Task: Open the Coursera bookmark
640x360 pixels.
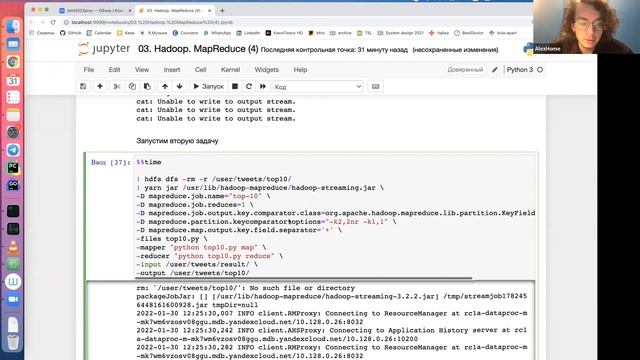Action: click(x=185, y=33)
